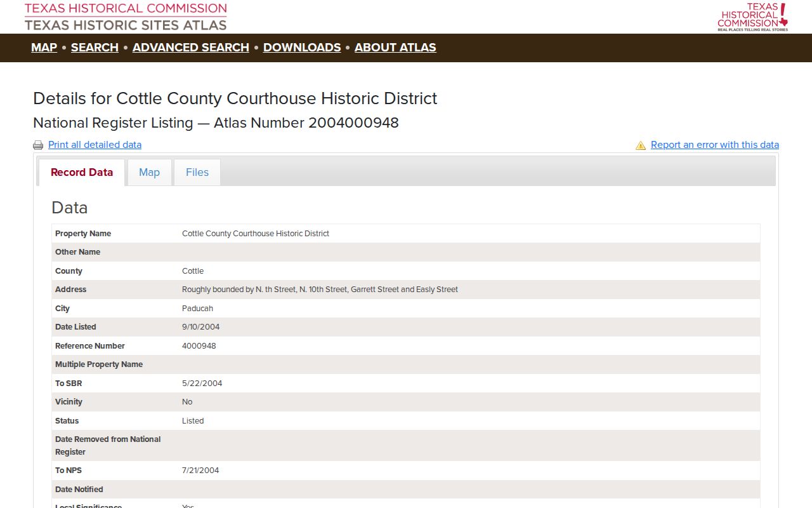812x508 pixels.
Task: Click the Data section heading
Action: (70, 208)
